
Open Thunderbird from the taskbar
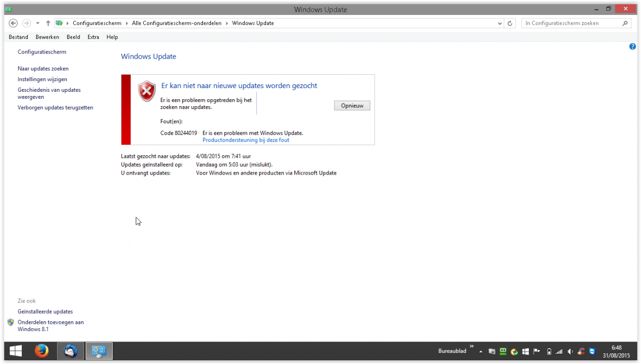pyautogui.click(x=71, y=351)
